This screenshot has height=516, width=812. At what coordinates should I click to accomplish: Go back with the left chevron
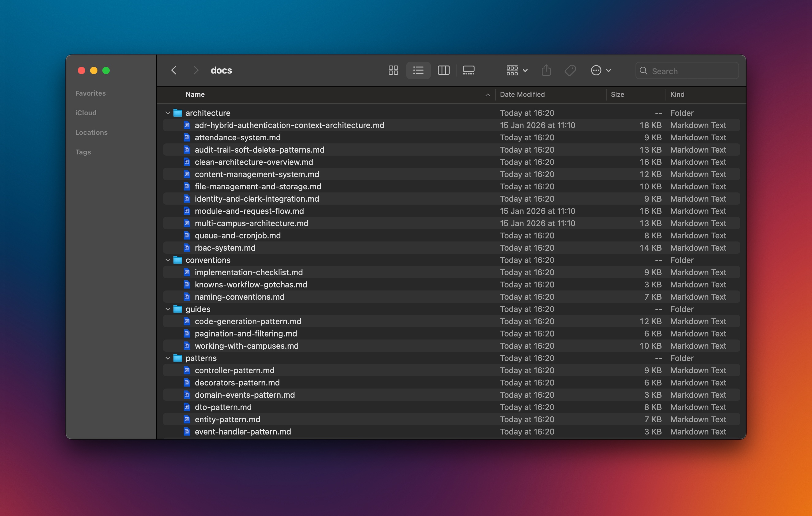pos(174,70)
